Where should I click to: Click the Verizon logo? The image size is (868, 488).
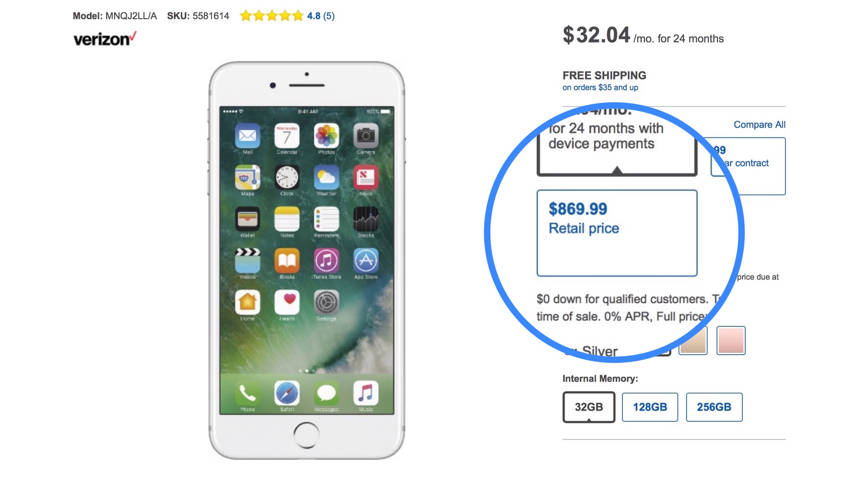(104, 39)
